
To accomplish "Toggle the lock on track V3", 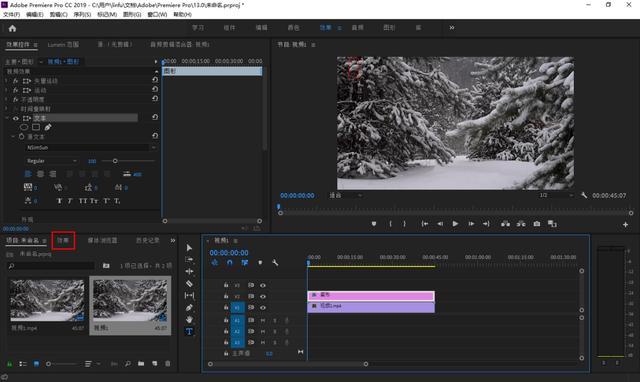I will pyautogui.click(x=226, y=285).
